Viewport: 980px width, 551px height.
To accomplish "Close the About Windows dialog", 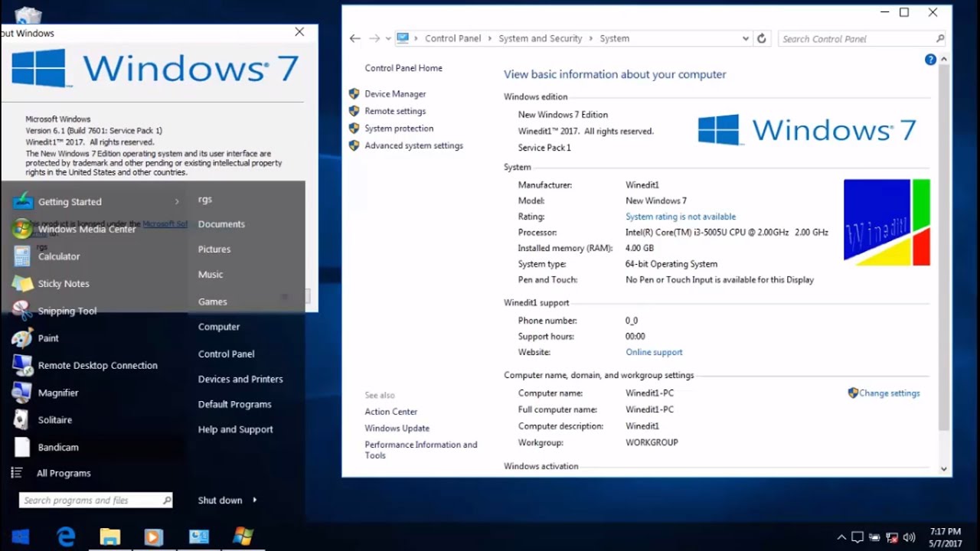I will pos(299,31).
